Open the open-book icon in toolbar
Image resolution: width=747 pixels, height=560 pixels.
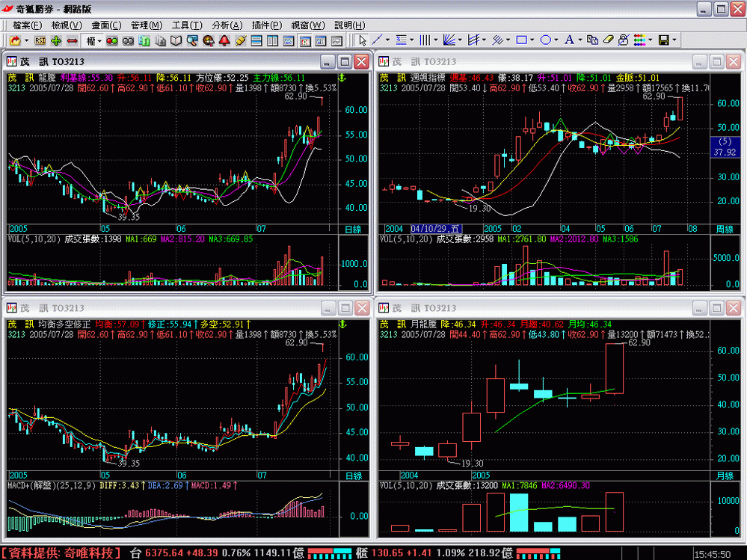(176, 41)
